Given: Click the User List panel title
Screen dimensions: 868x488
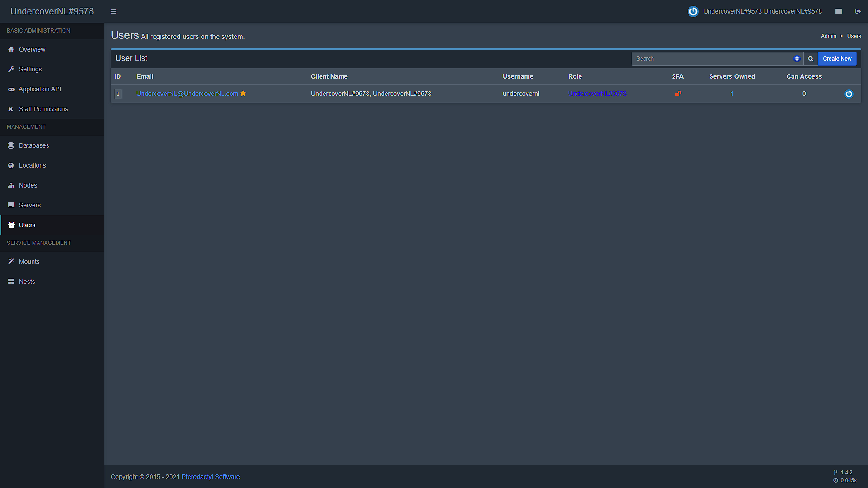Looking at the screenshot, I should tap(132, 58).
